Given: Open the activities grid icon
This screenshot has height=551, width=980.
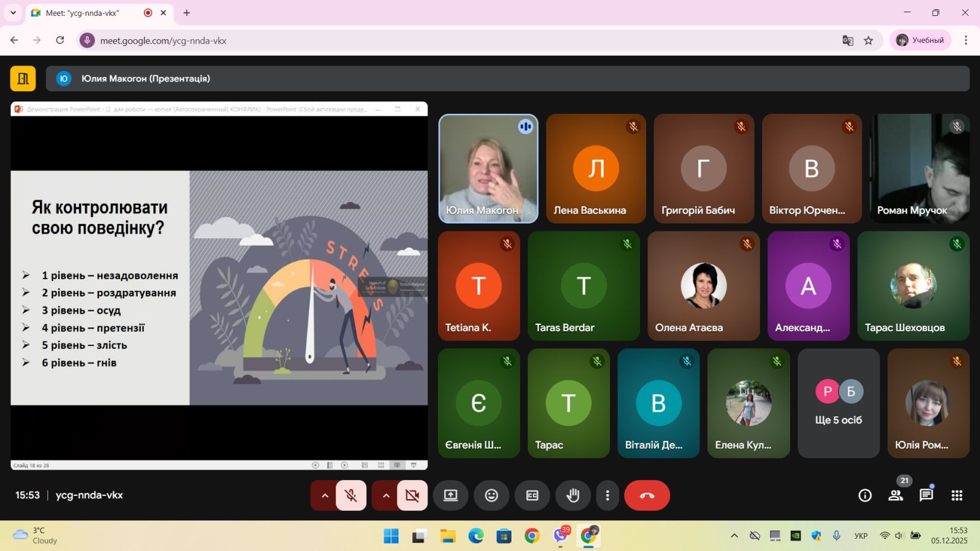Looking at the screenshot, I should point(957,495).
